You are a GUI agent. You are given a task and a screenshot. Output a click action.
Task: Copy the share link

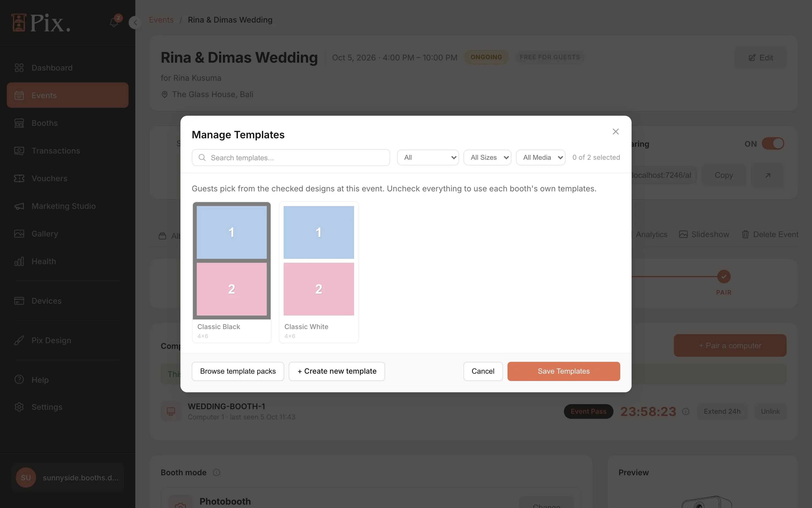pos(724,175)
